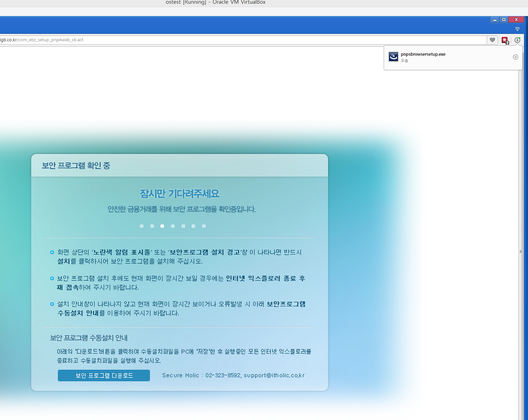Click the '보안 프로그램 수동설치 안내' subheading
This screenshot has height=420, width=528.
[89, 338]
